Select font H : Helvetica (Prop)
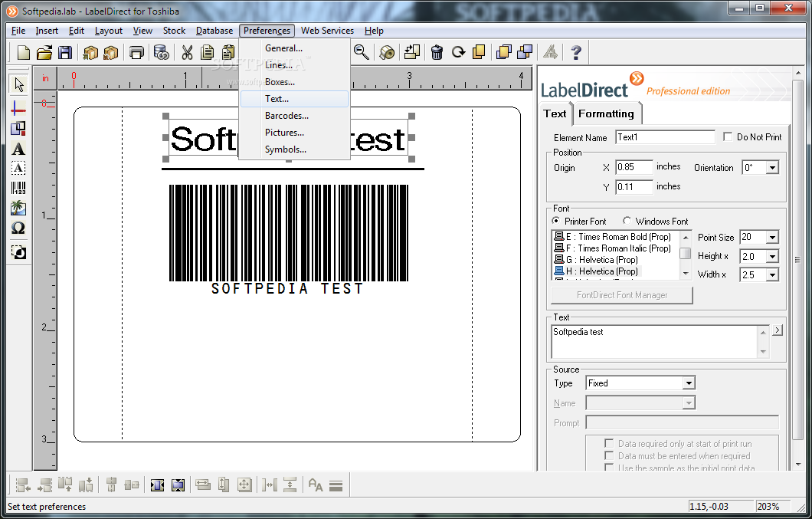Viewport: 812px width, 519px height. (x=597, y=271)
